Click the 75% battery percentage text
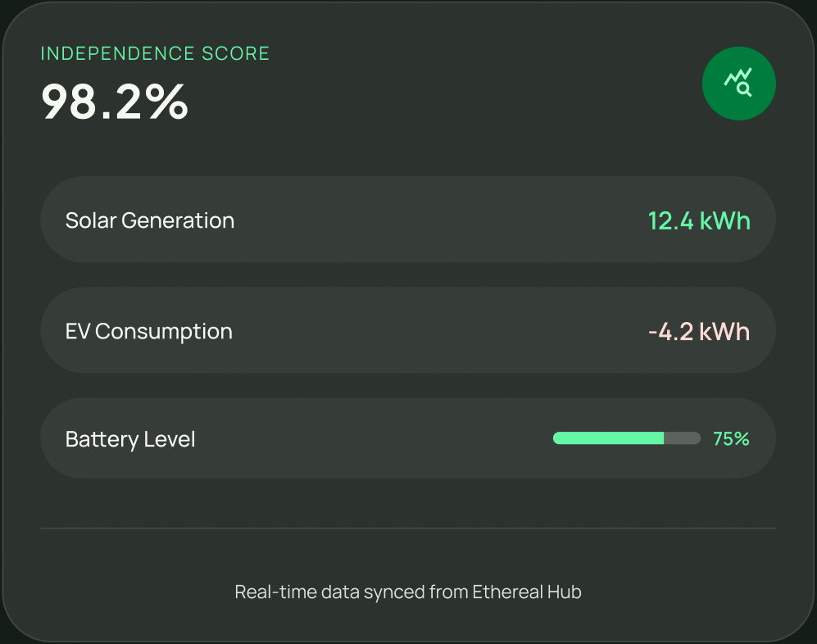Viewport: 817px width, 644px height. (x=731, y=439)
